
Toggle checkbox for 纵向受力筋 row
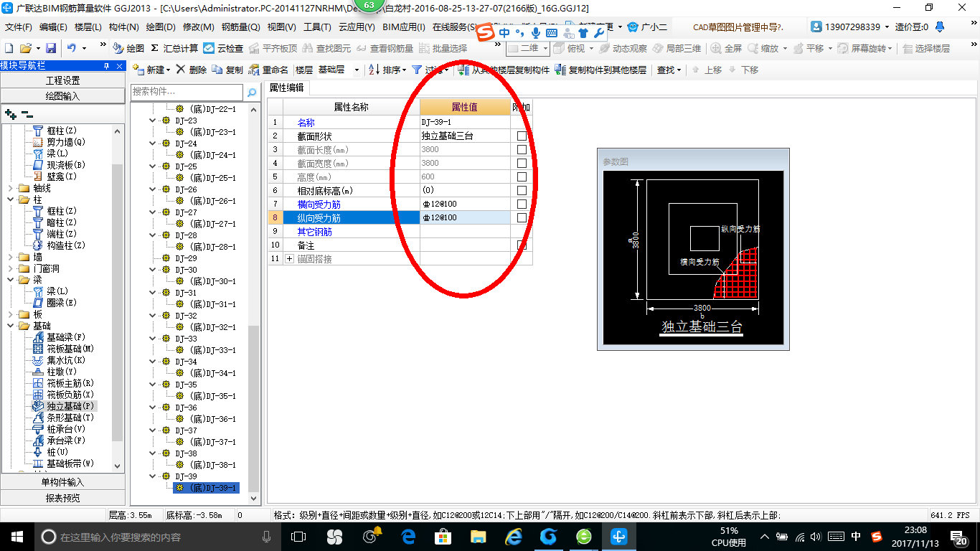click(x=522, y=218)
